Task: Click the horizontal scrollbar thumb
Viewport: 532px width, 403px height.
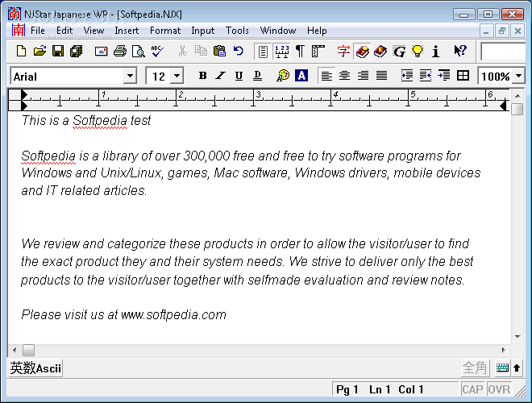Action: pos(28,350)
